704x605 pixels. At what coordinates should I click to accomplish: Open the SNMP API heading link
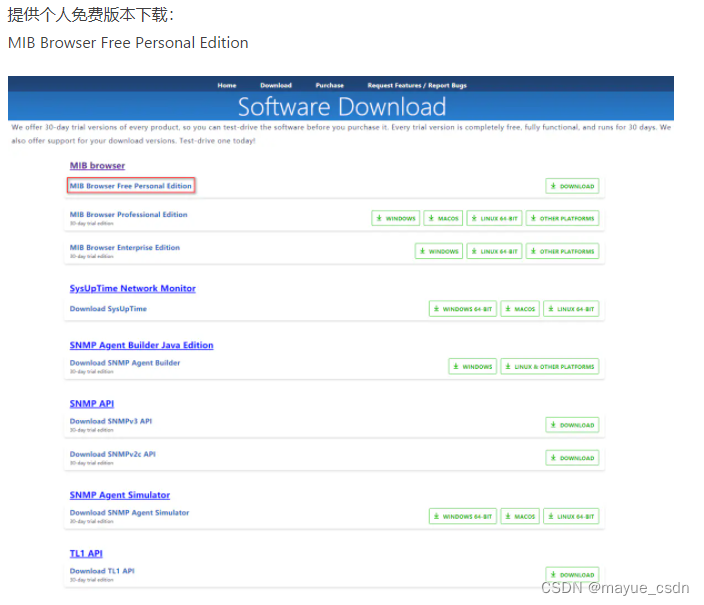pyautogui.click(x=92, y=403)
